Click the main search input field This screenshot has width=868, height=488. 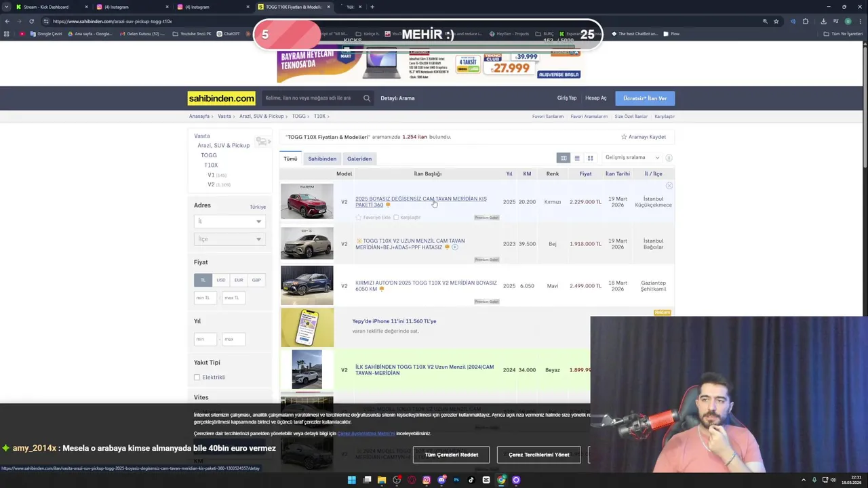(x=312, y=98)
